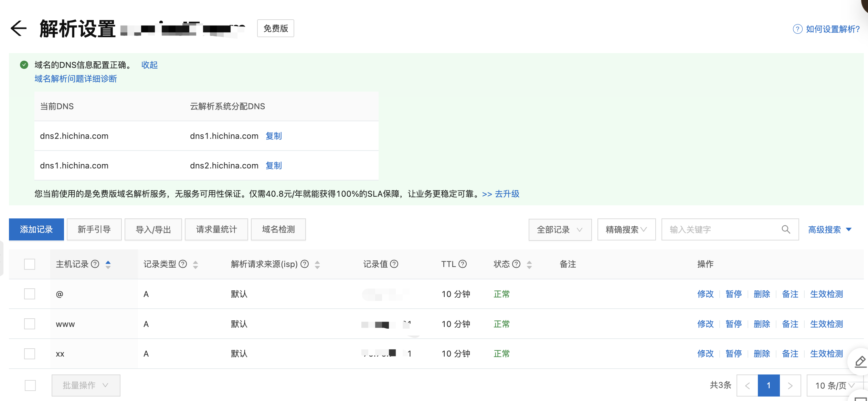Sort by 主机记录 column arrows

coord(108,264)
